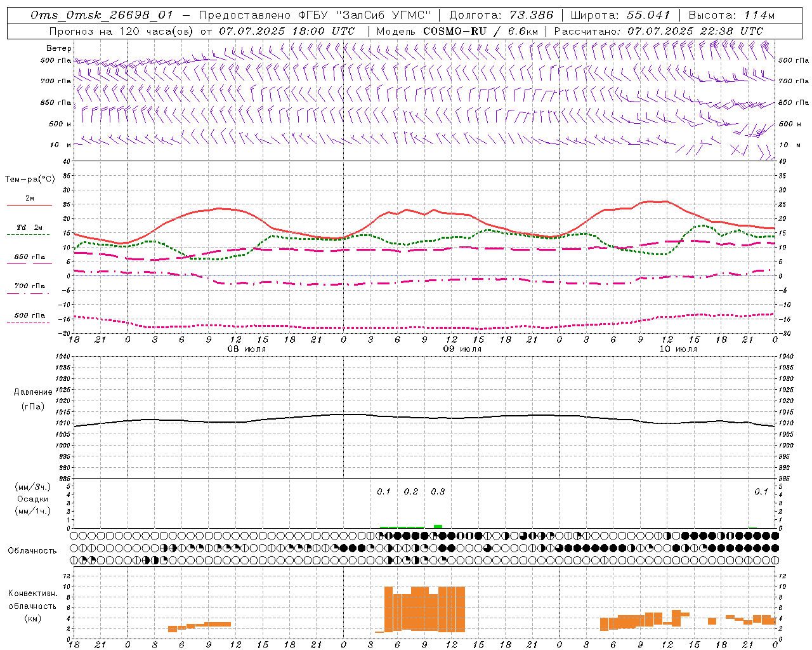Viewport: 812px width, 650px height.
Task: Click the forecast start time 18:00 UTC
Action: (324, 31)
